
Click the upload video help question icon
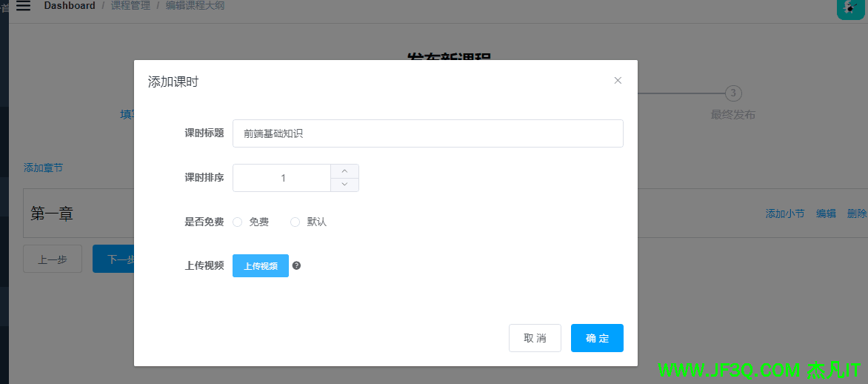click(296, 265)
